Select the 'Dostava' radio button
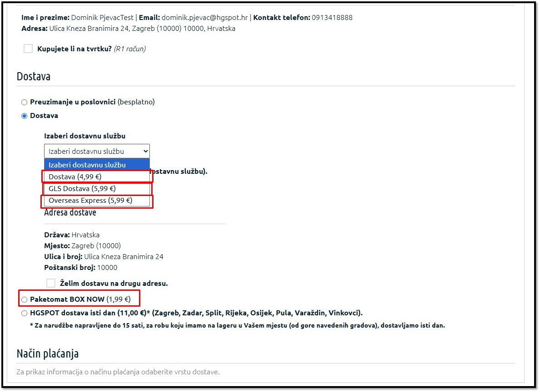 pos(25,116)
